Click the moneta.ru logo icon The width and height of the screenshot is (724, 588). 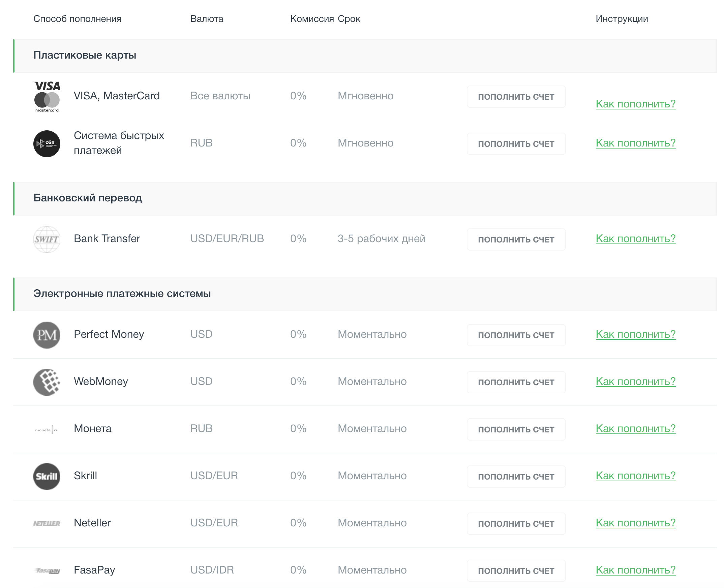pos(47,429)
